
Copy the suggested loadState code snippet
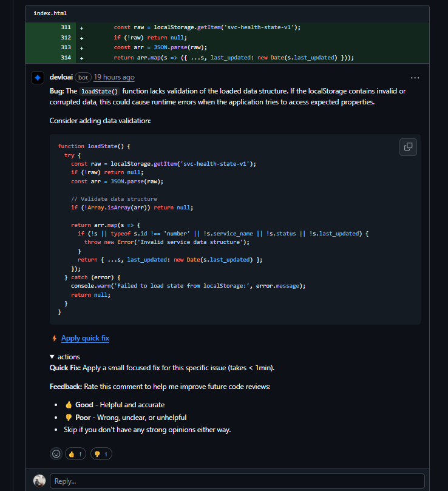pos(408,147)
